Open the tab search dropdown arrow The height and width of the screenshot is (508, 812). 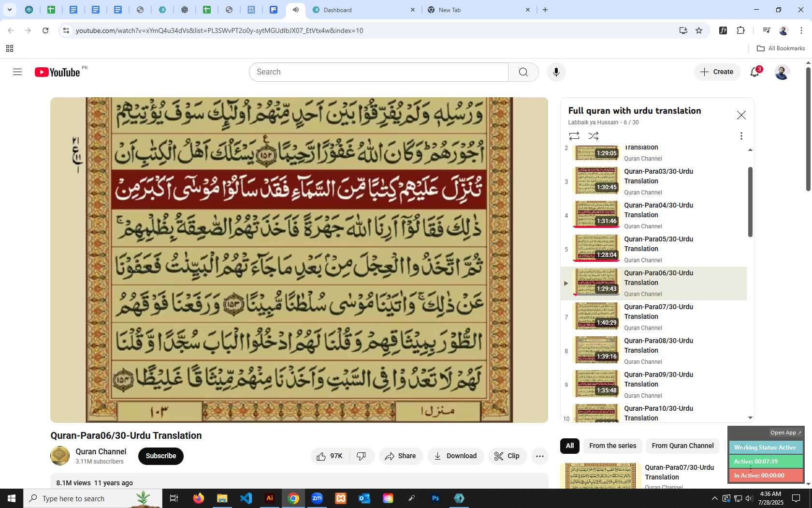point(9,10)
